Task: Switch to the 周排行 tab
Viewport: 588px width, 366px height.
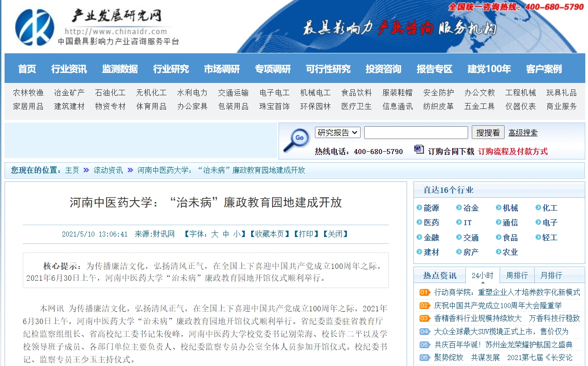Action: (x=517, y=275)
